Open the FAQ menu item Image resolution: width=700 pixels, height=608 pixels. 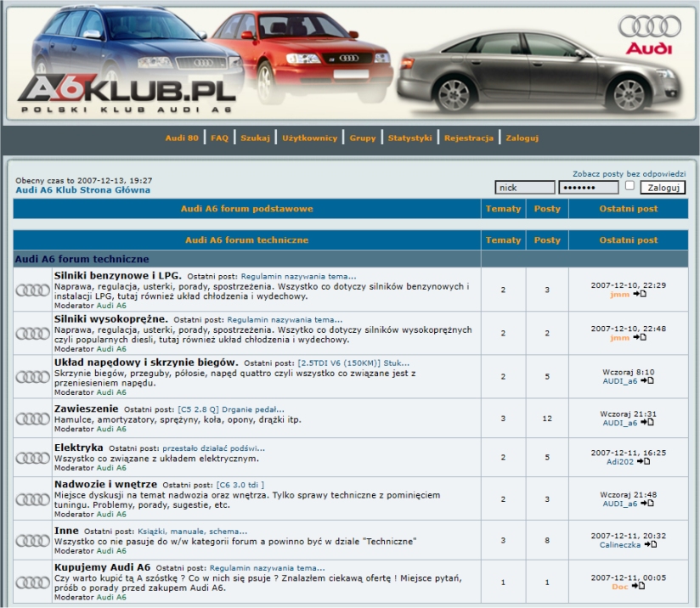[219, 138]
